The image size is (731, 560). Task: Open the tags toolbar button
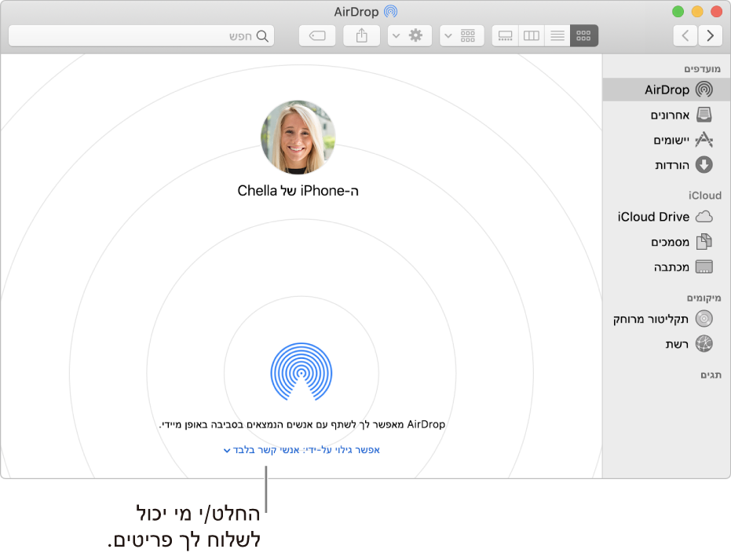[x=317, y=36]
